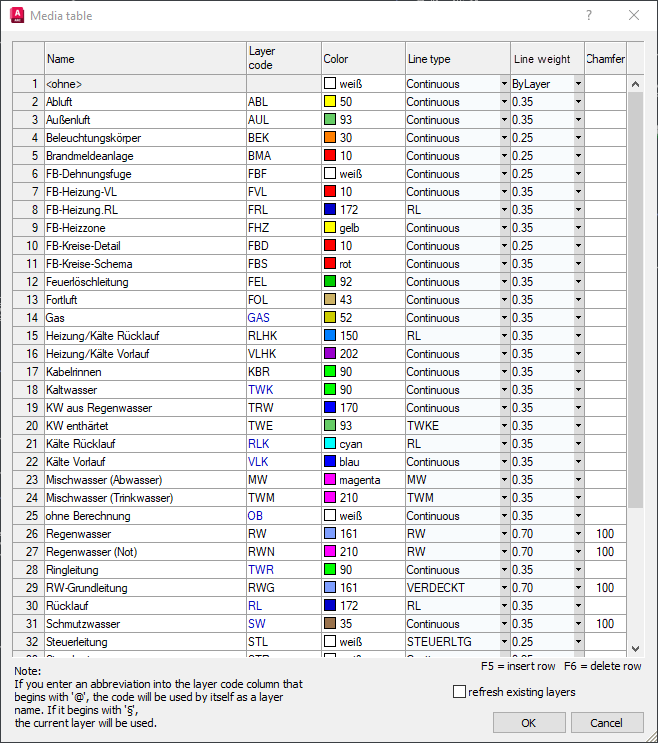Open line type dropdown for Steuerleitung row

point(505,642)
